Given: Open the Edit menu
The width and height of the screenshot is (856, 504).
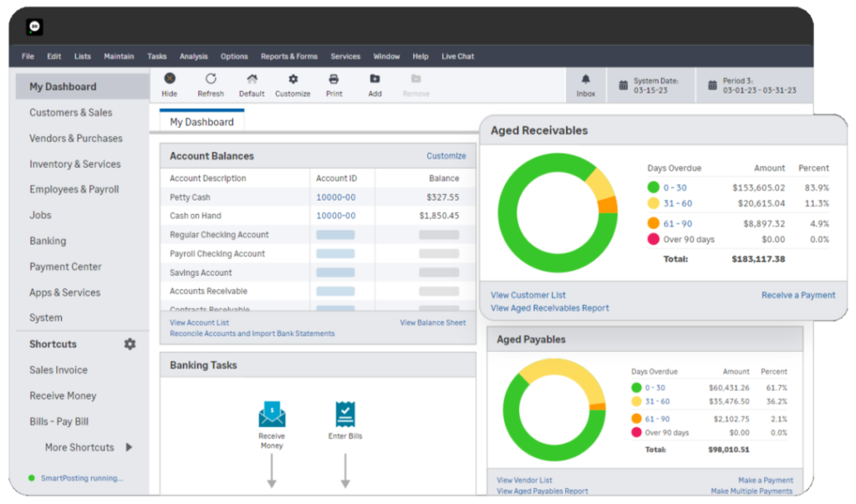Looking at the screenshot, I should point(54,56).
